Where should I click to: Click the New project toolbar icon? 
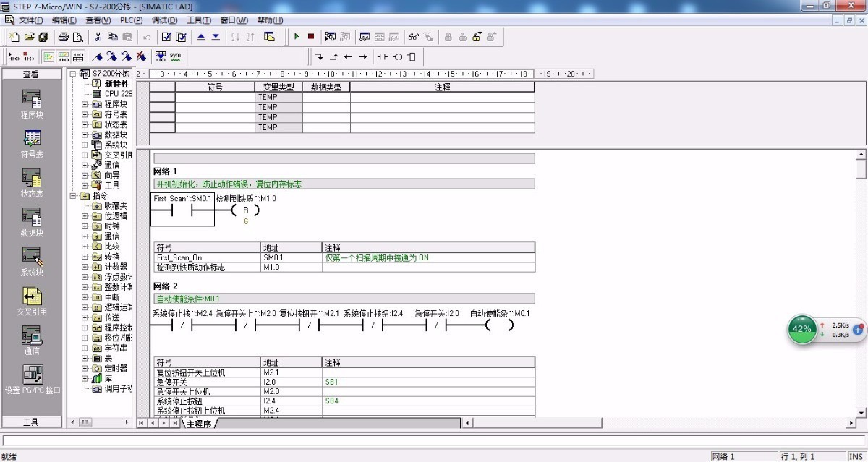click(x=14, y=37)
